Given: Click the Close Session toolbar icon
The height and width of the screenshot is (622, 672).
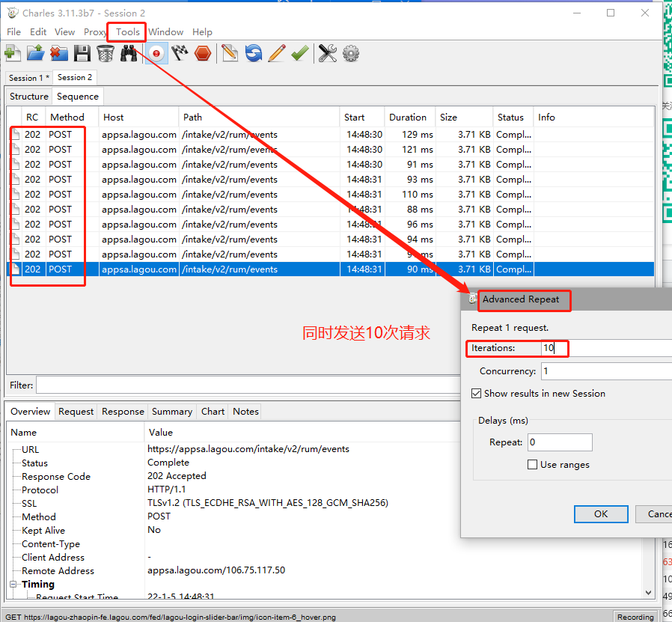Looking at the screenshot, I should tap(58, 54).
